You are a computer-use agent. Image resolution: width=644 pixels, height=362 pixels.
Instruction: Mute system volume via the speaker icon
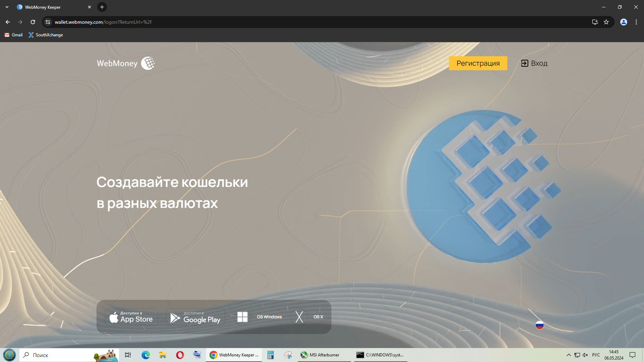585,354
